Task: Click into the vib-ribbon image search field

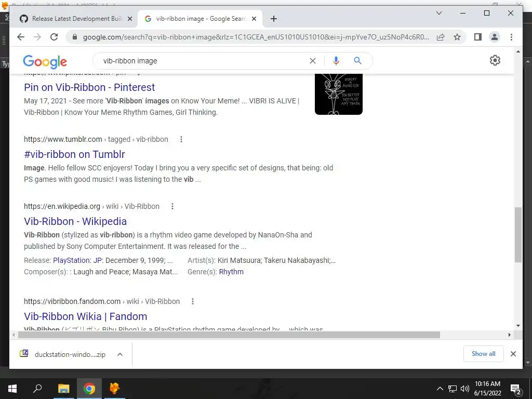Action: pyautogui.click(x=204, y=61)
